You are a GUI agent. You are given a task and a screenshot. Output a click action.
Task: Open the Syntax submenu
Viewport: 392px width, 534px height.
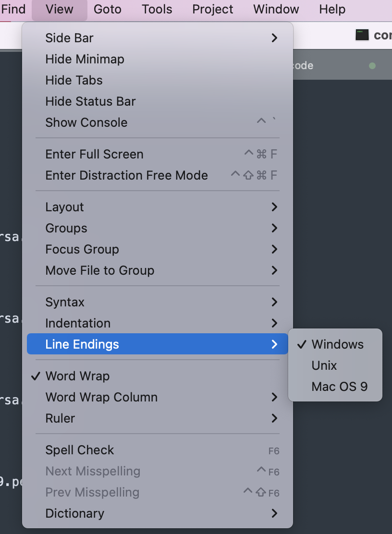pos(65,302)
